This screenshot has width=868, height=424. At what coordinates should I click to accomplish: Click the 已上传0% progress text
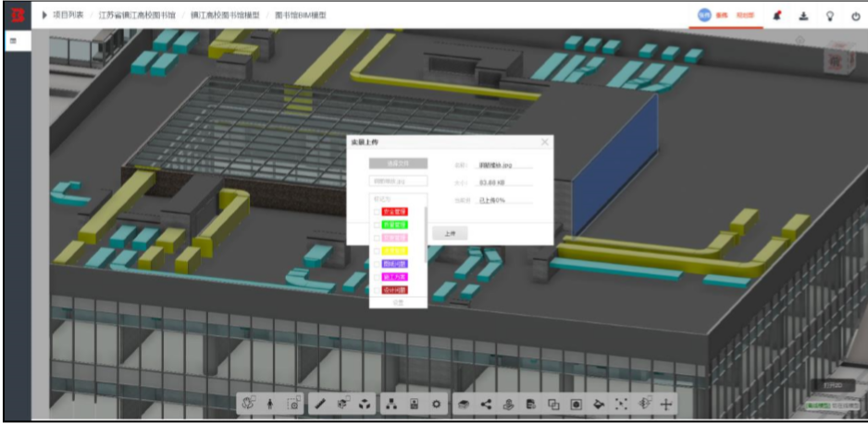[x=491, y=200]
